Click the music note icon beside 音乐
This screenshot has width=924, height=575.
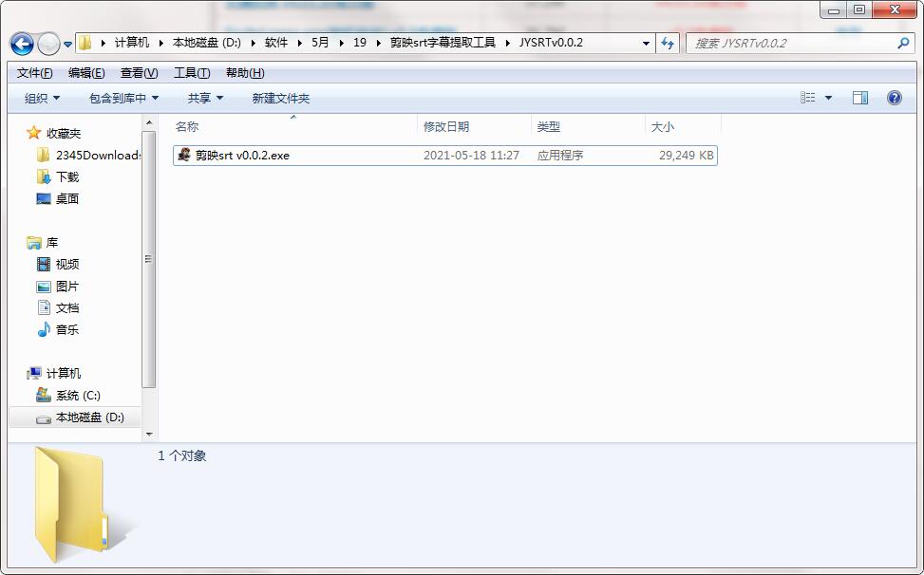(x=44, y=329)
